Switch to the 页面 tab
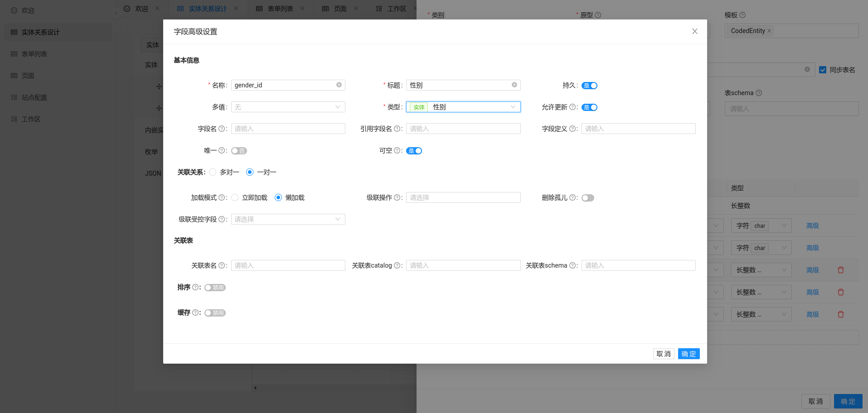This screenshot has height=413, width=868. click(x=340, y=9)
